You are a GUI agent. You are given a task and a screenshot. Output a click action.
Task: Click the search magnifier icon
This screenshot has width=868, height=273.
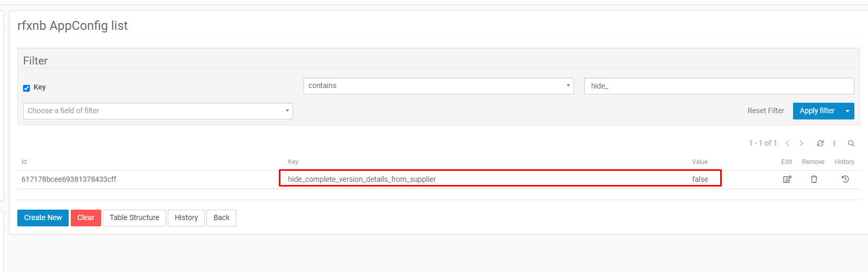pos(851,144)
